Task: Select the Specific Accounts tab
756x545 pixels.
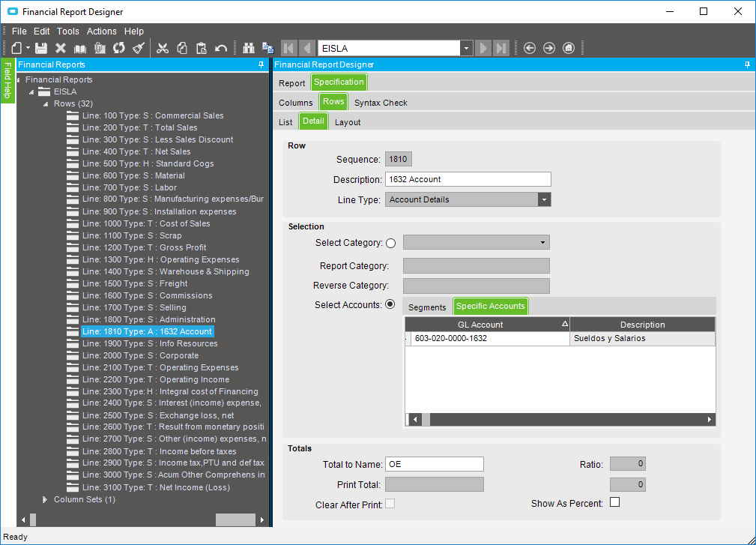Action: 490,307
